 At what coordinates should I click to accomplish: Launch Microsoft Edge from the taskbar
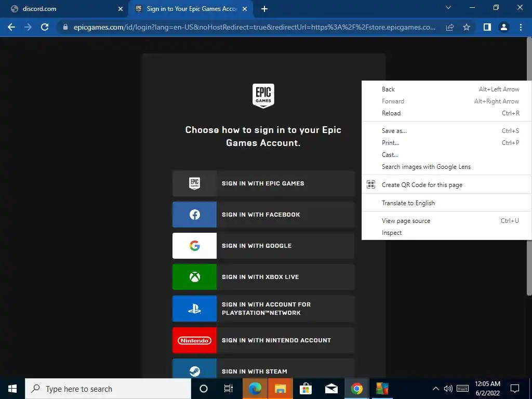pos(255,389)
